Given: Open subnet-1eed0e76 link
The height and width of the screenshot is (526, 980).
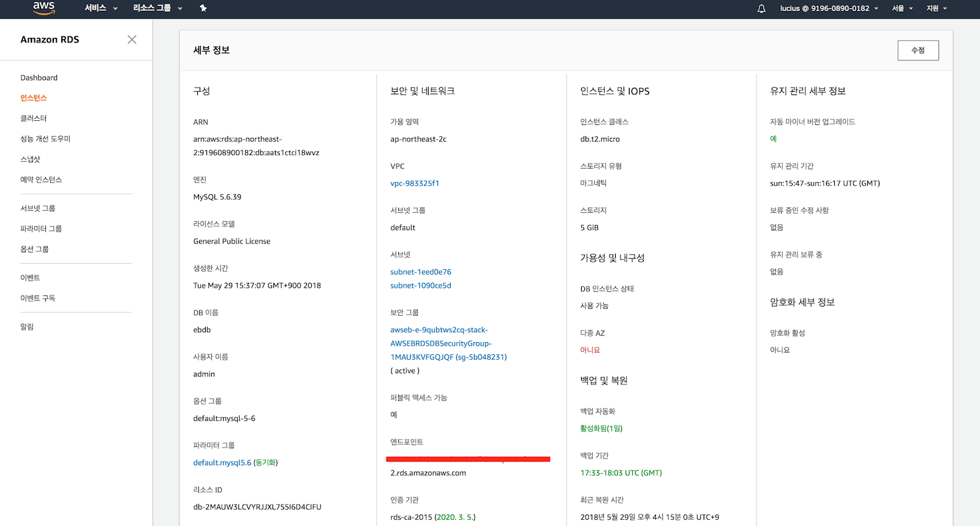Looking at the screenshot, I should (x=421, y=272).
